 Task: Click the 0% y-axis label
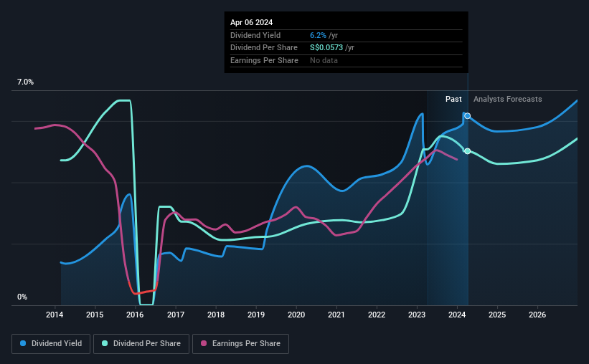pyautogui.click(x=22, y=297)
